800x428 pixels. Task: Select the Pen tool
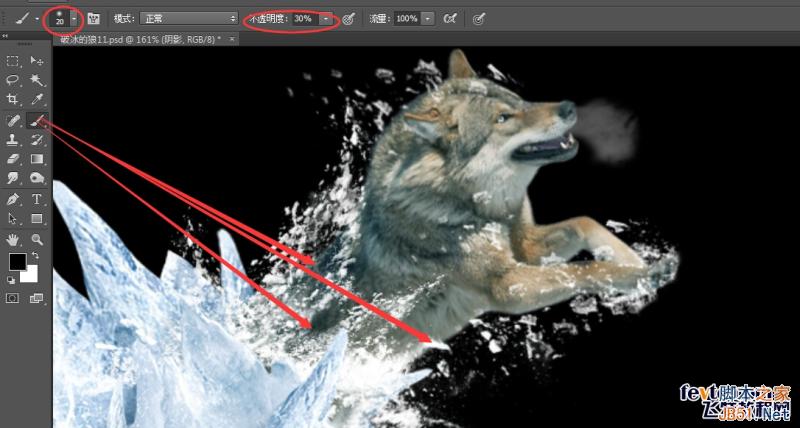[13, 199]
